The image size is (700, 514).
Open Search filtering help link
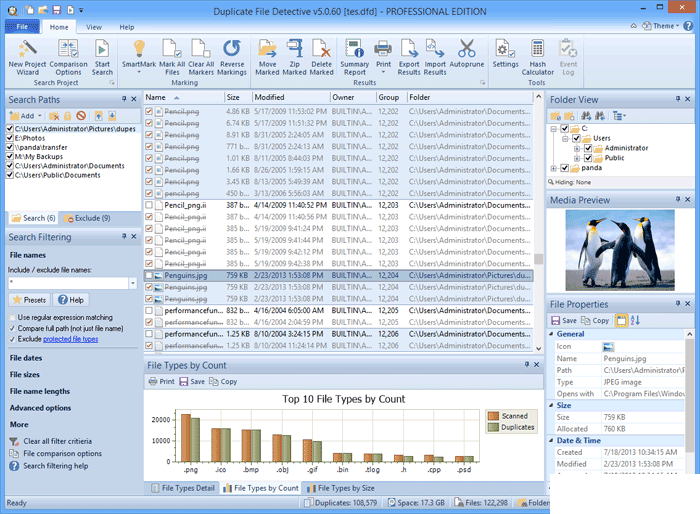(x=56, y=466)
